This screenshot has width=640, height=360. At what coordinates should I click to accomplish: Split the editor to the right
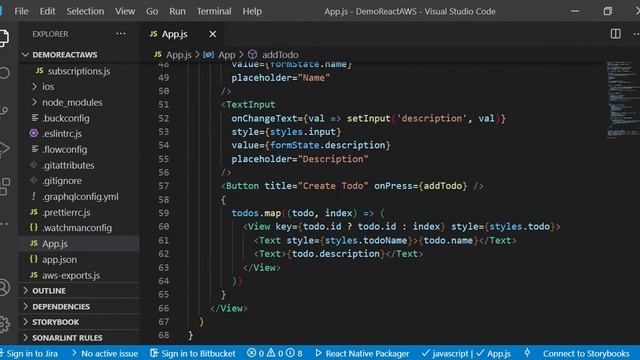tap(616, 34)
